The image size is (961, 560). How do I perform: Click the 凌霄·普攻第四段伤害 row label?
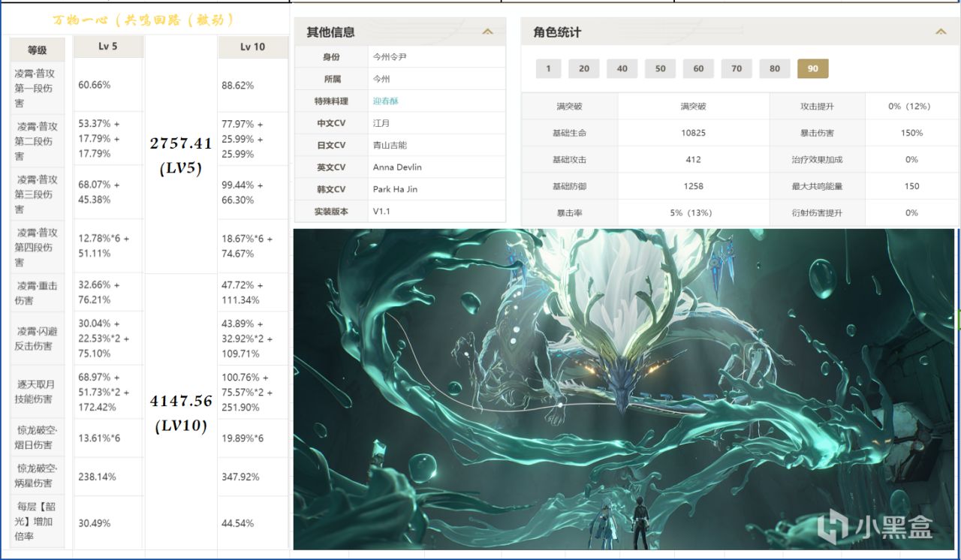click(x=35, y=247)
